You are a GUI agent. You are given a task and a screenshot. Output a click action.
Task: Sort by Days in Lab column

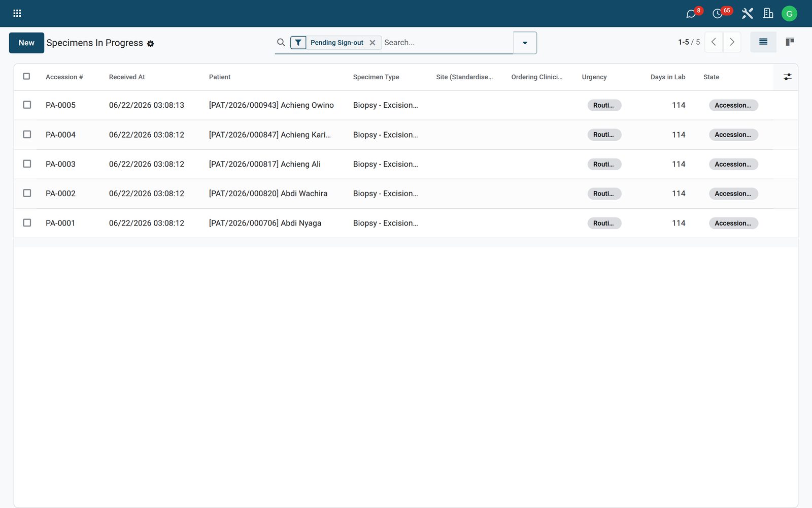[x=668, y=77]
